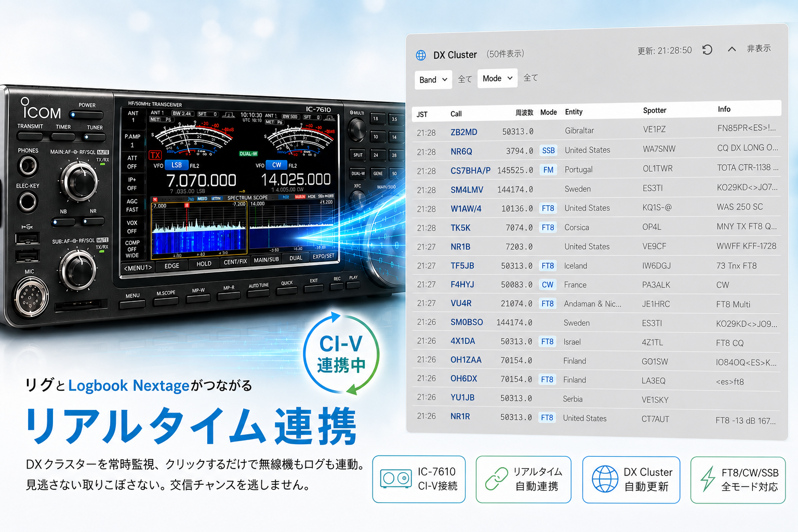Tap the MENU1 soft key on radio screen
The width and height of the screenshot is (798, 532).
(138, 268)
